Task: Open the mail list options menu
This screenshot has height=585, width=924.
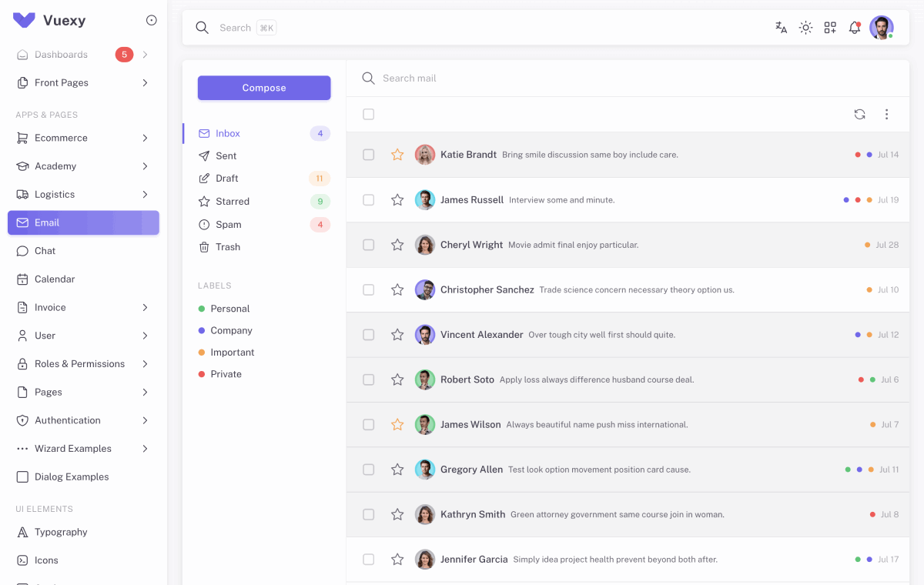Action: (x=886, y=114)
